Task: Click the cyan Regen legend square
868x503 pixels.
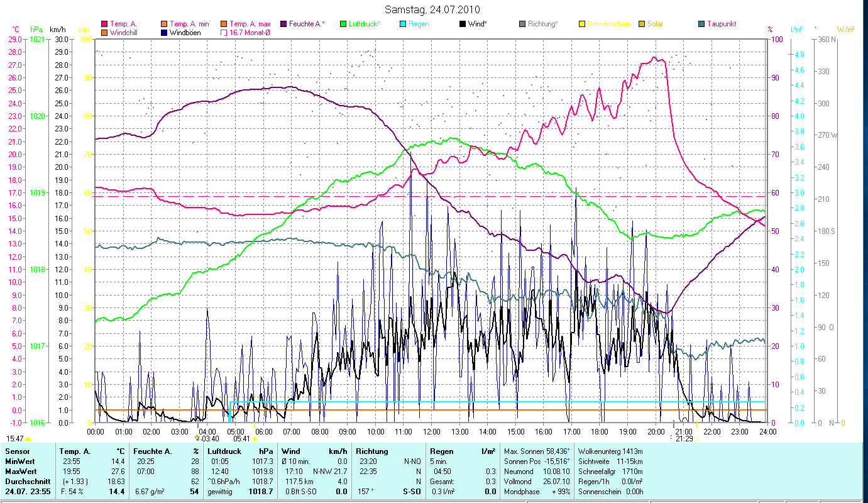Action: [x=402, y=24]
